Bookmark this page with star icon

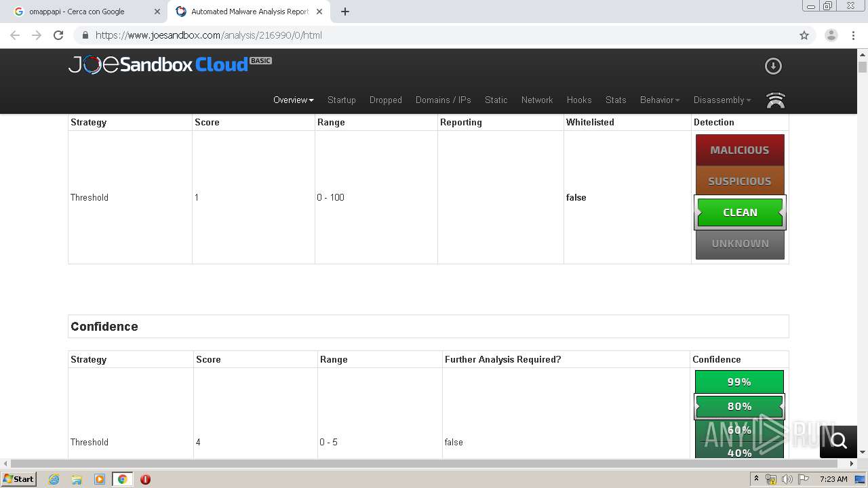(x=804, y=35)
